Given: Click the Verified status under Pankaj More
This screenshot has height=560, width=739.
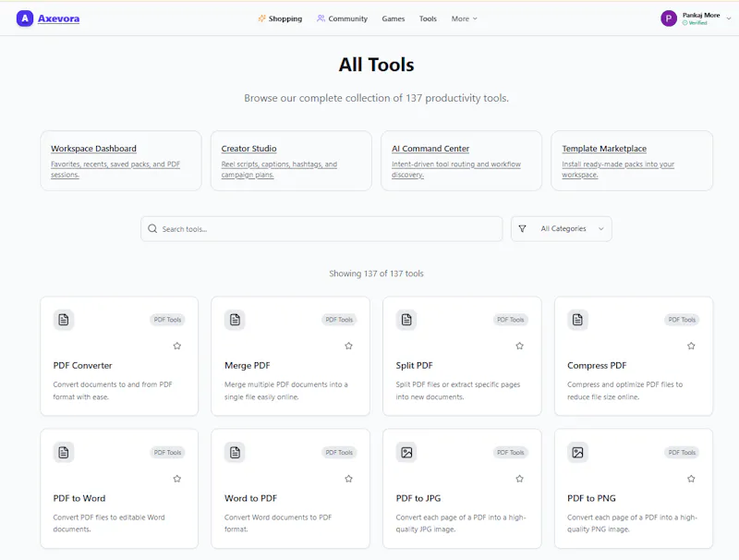Looking at the screenshot, I should [696, 22].
